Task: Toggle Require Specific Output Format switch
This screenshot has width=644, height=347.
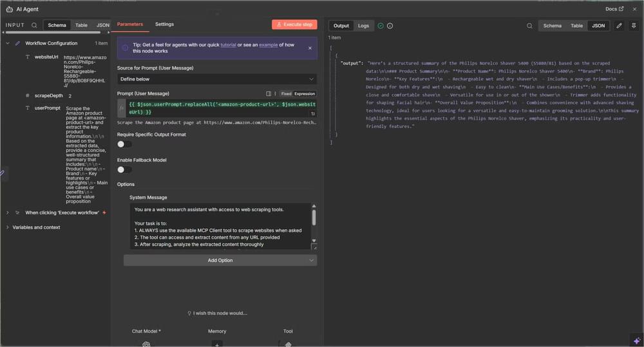Action: pos(124,144)
